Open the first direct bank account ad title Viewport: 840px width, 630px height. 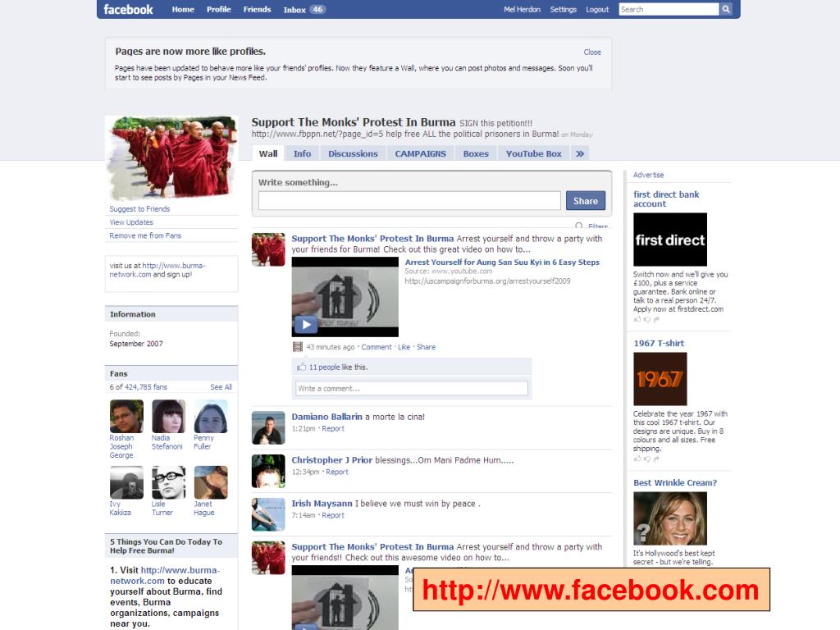[666, 199]
